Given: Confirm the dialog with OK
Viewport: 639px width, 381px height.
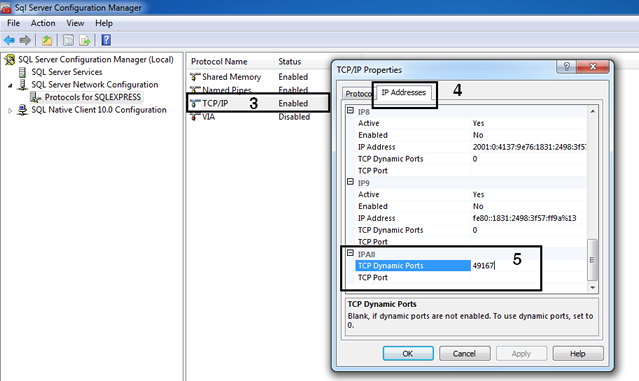Looking at the screenshot, I should [408, 354].
